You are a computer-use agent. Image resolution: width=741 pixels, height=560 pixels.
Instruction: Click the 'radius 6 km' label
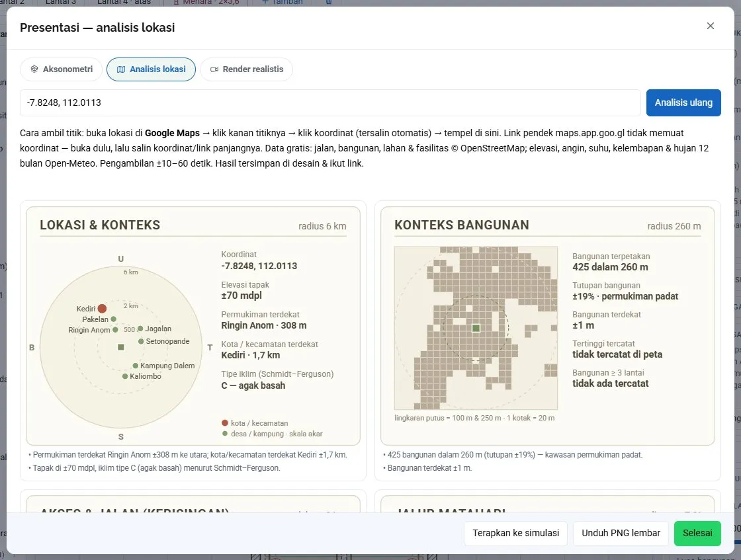[322, 226]
